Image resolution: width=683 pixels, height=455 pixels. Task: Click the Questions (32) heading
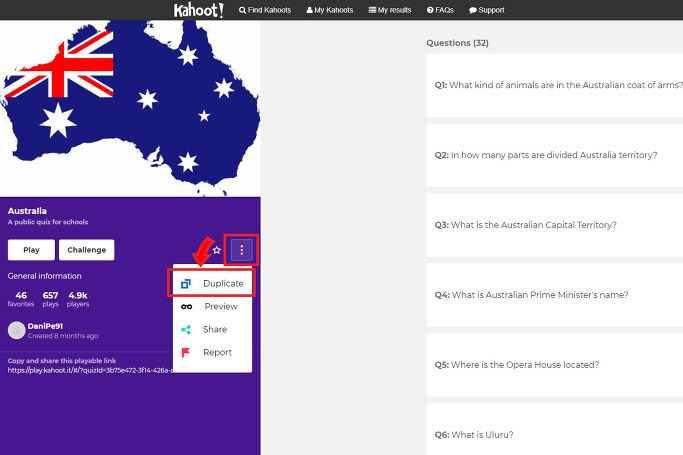click(x=457, y=43)
